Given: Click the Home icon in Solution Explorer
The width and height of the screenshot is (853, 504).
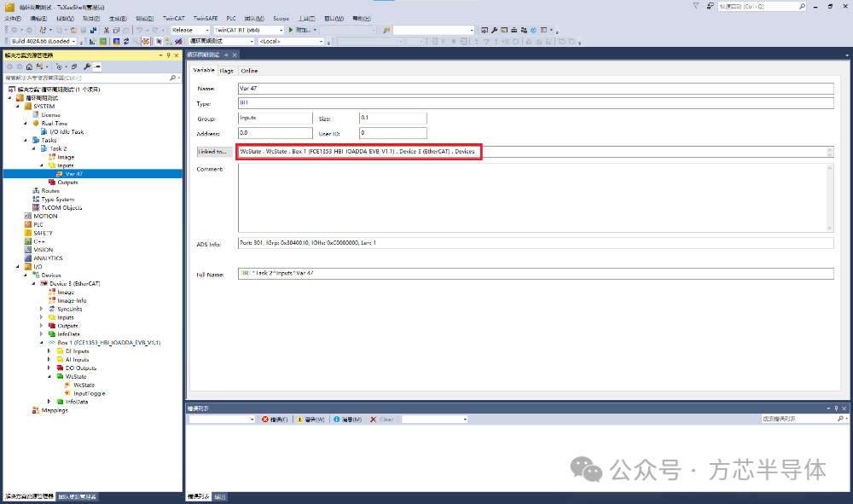Looking at the screenshot, I should coord(29,67).
